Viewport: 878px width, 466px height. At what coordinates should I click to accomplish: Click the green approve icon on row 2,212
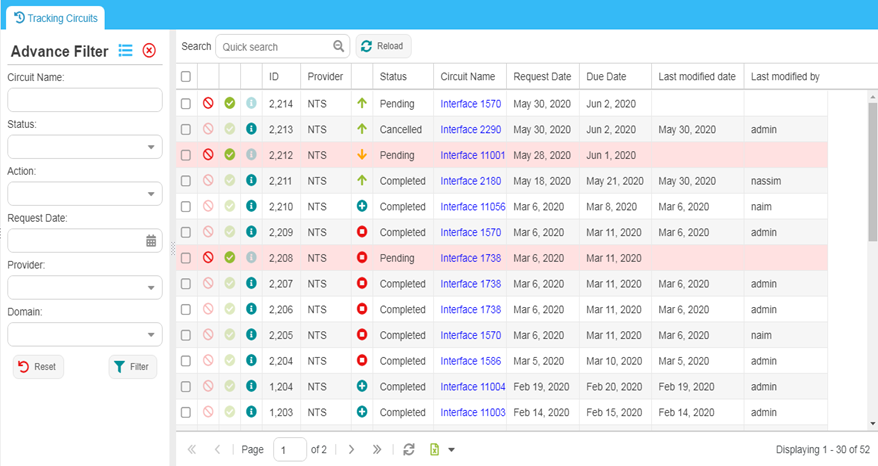(230, 155)
